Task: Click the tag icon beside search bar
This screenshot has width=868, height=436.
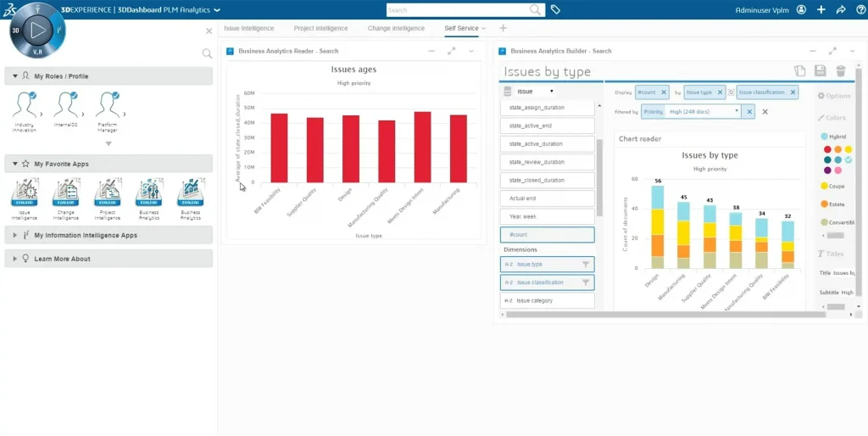Action: pyautogui.click(x=556, y=10)
